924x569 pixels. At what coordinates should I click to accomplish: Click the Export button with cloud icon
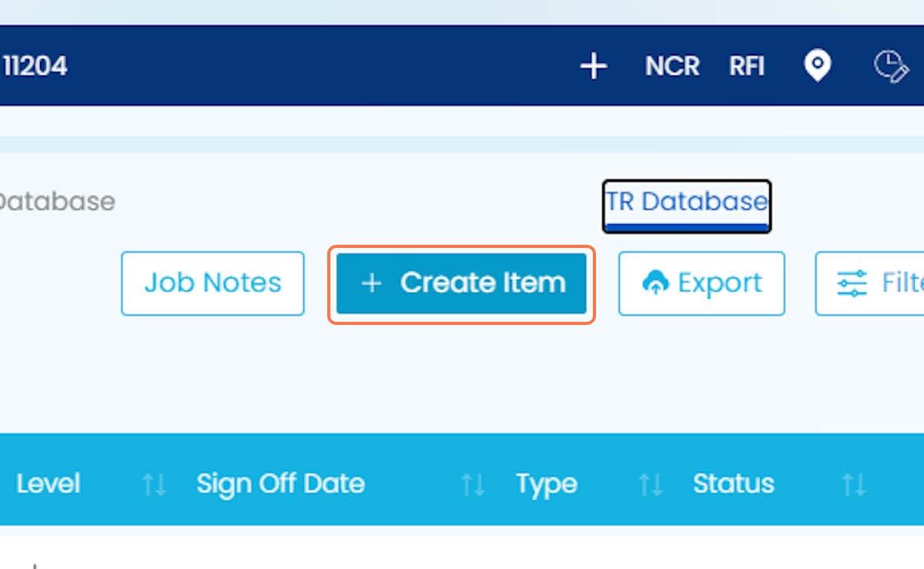coord(701,283)
